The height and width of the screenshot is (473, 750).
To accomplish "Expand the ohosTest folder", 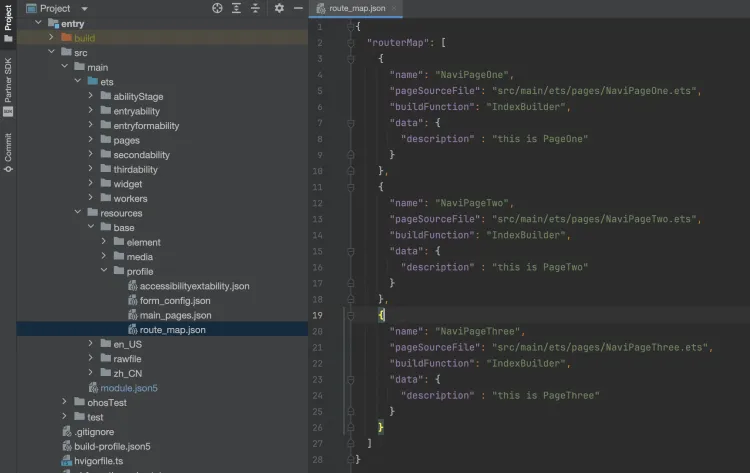I will point(65,402).
